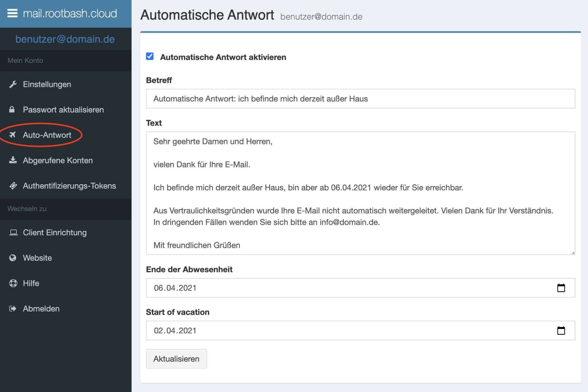Open calendar picker for Ende der Abwesenheit
Screen dimensions: 588x392
(x=561, y=288)
